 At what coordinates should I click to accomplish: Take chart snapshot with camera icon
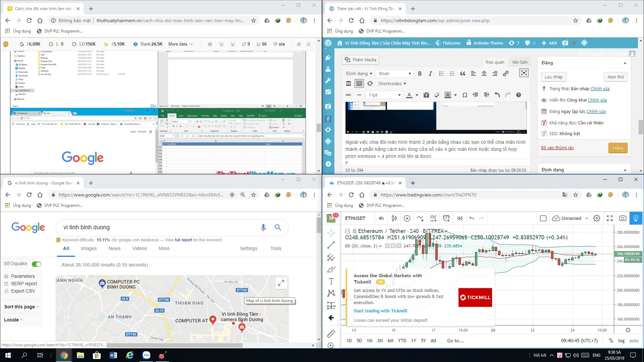(x=623, y=218)
